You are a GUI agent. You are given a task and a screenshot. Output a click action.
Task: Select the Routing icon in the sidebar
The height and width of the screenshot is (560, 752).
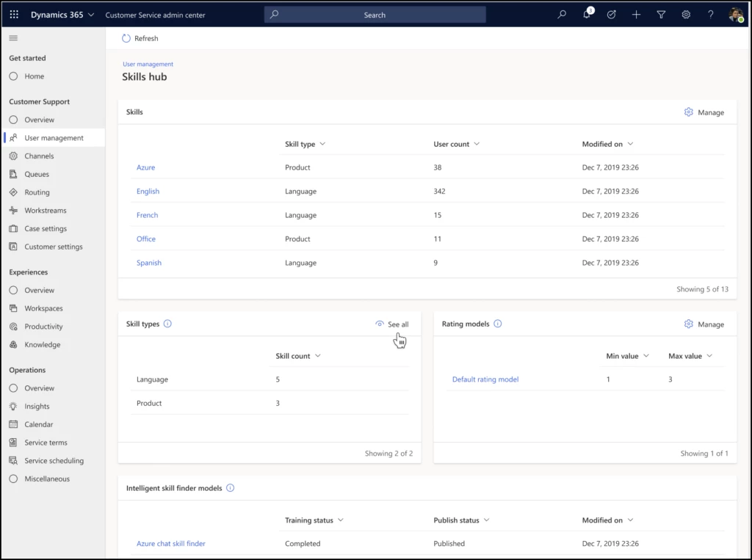coord(12,192)
